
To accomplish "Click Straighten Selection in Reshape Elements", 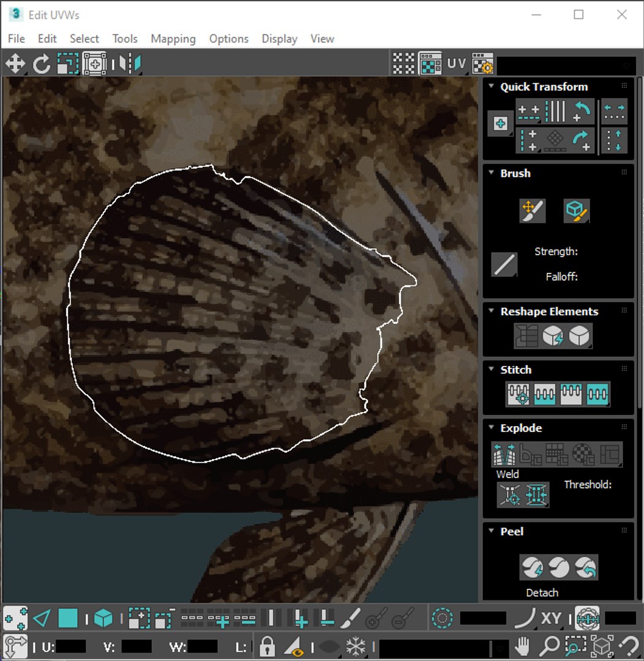I will pos(526,336).
